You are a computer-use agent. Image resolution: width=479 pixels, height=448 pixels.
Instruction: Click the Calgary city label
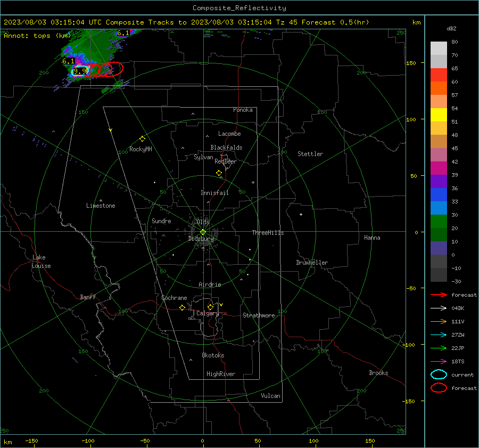[x=208, y=313]
